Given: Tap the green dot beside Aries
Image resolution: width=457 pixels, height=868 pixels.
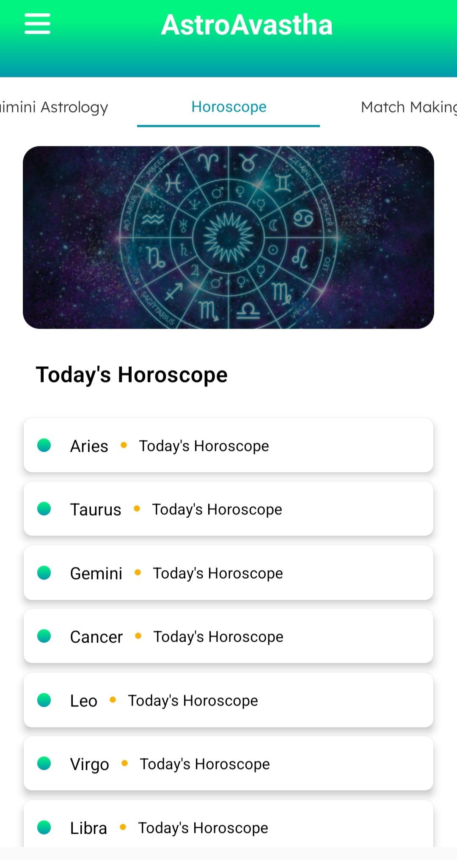Looking at the screenshot, I should (x=44, y=445).
